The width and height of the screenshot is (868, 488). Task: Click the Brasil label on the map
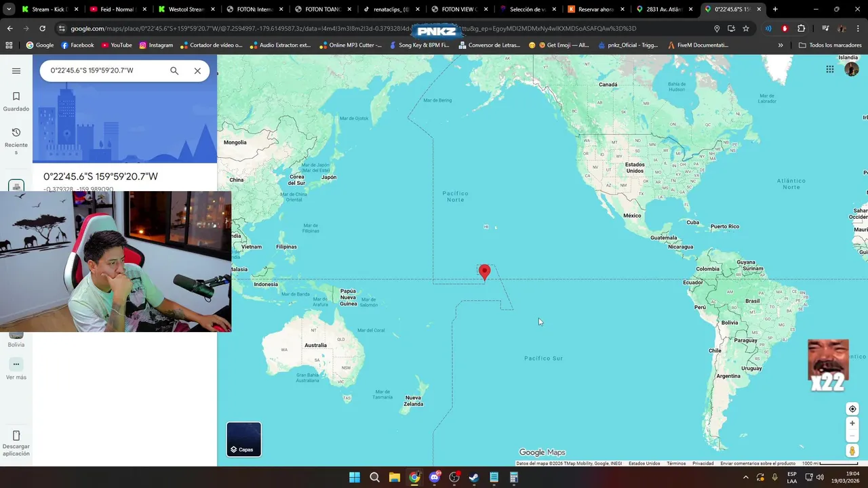point(753,300)
